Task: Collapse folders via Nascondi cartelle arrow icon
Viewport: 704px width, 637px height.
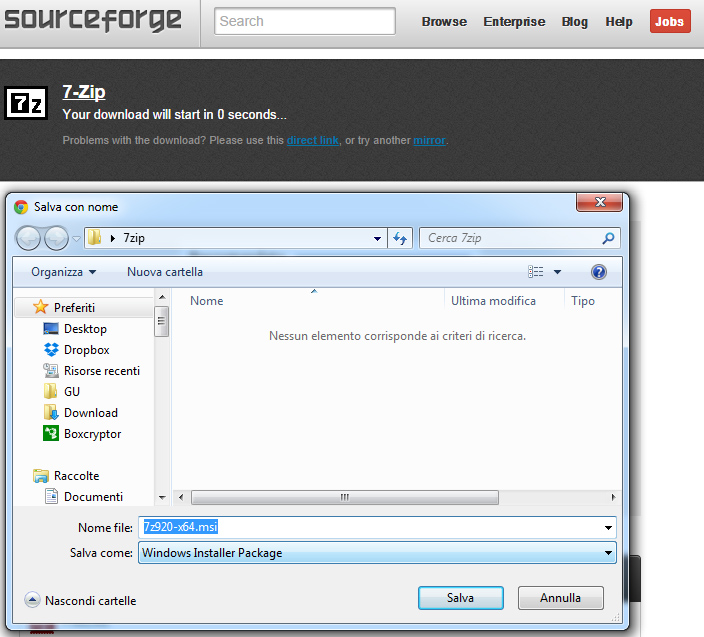Action: pos(32,600)
